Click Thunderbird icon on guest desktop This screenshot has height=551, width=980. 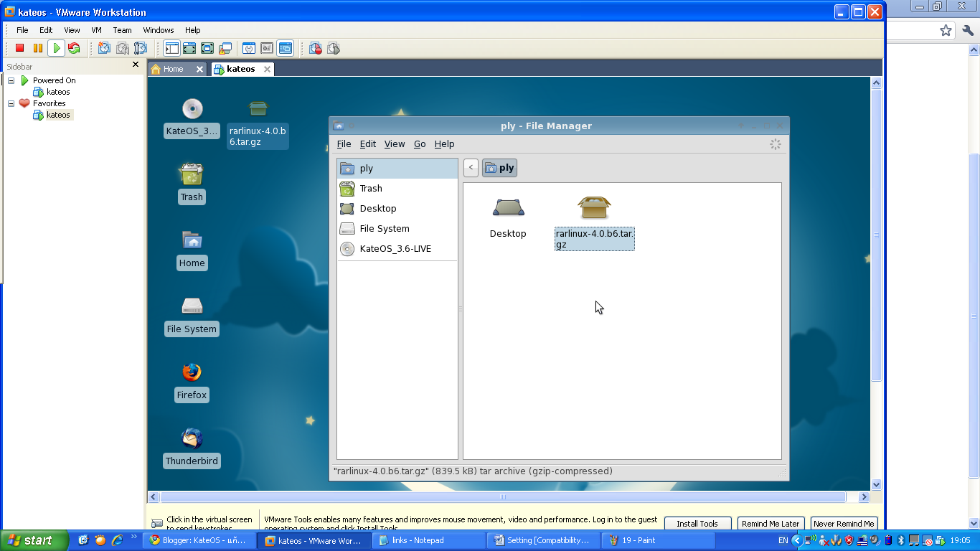[x=192, y=447]
